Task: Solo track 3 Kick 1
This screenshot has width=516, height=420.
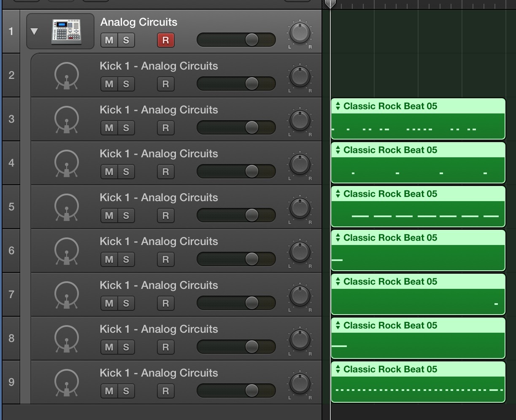Action: point(126,128)
